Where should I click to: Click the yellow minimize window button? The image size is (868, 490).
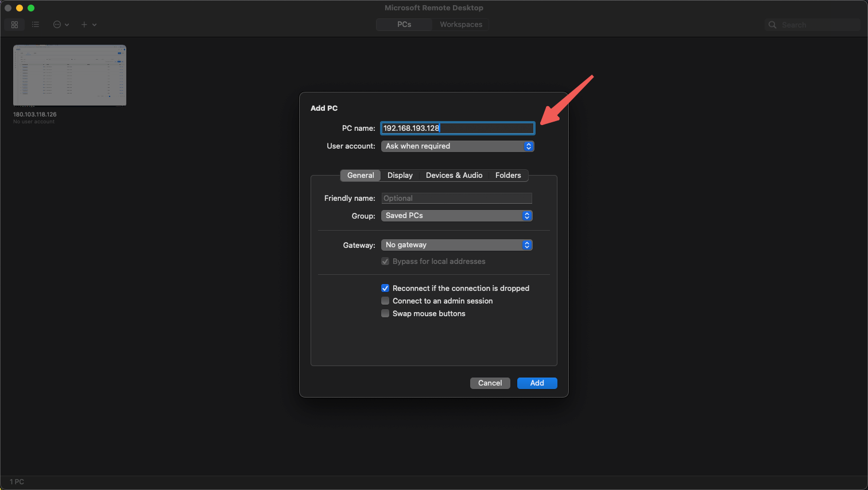(x=20, y=8)
